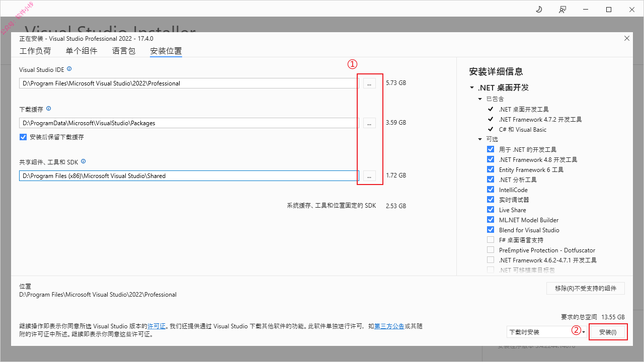Uncheck .NET 分析工具
The width and height of the screenshot is (644, 362).
491,179
